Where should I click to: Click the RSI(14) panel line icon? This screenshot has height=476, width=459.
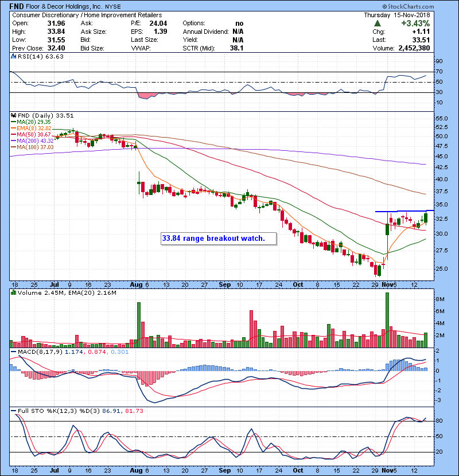point(13,56)
